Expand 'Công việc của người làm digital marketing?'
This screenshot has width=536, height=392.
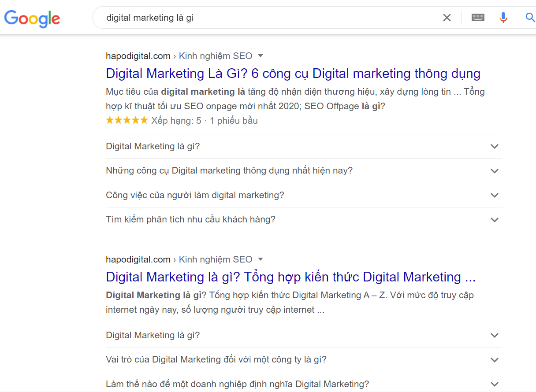click(x=304, y=195)
